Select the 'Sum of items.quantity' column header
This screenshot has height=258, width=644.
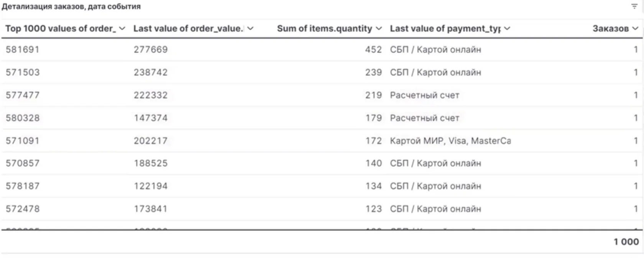[x=324, y=29]
